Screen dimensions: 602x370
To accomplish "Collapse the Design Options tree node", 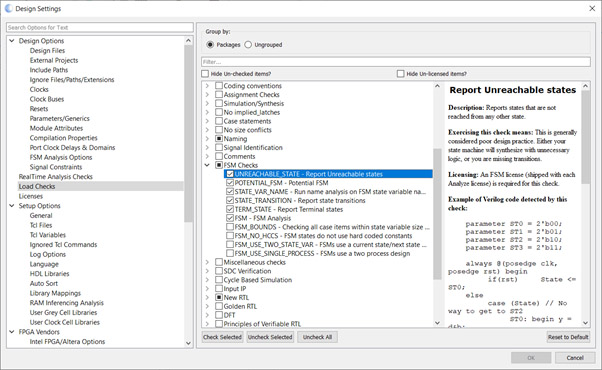I will coord(12,41).
